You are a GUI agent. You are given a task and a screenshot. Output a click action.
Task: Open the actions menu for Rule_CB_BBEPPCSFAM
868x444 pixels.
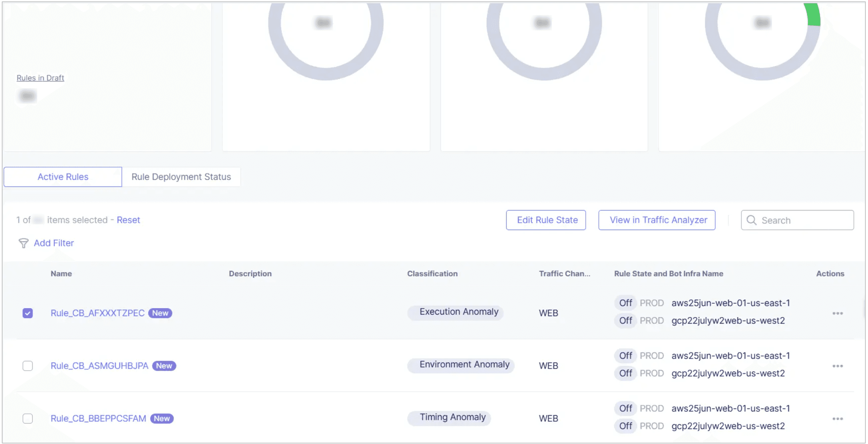point(838,418)
